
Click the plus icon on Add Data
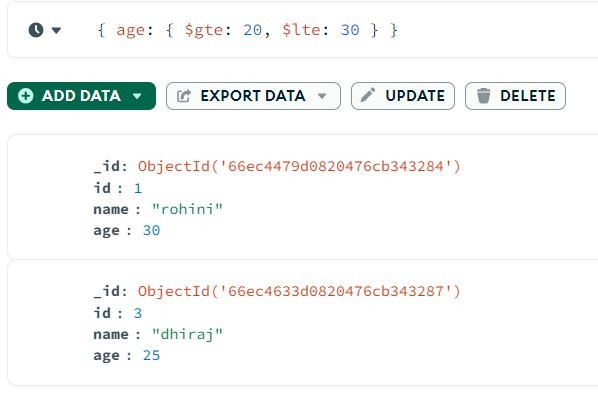pos(26,96)
